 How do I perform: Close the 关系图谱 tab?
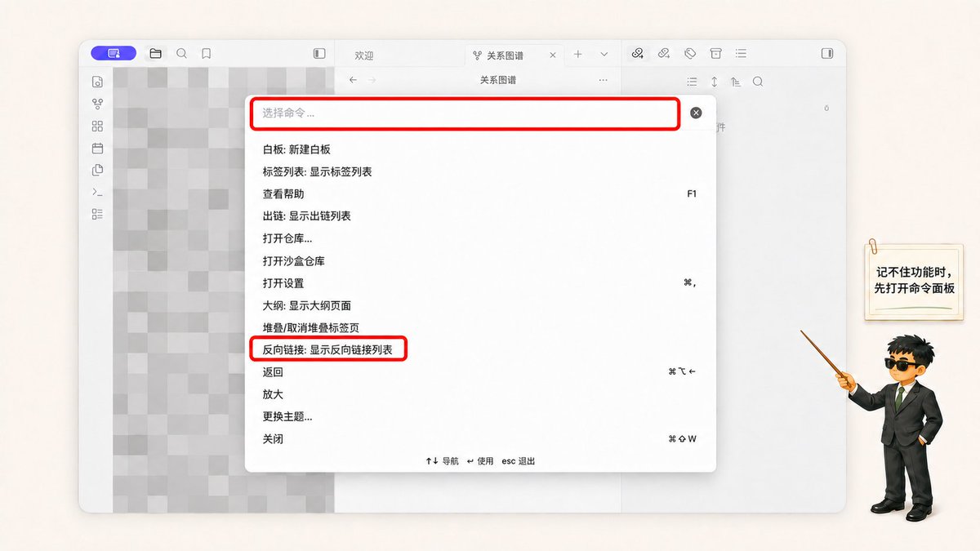[553, 55]
